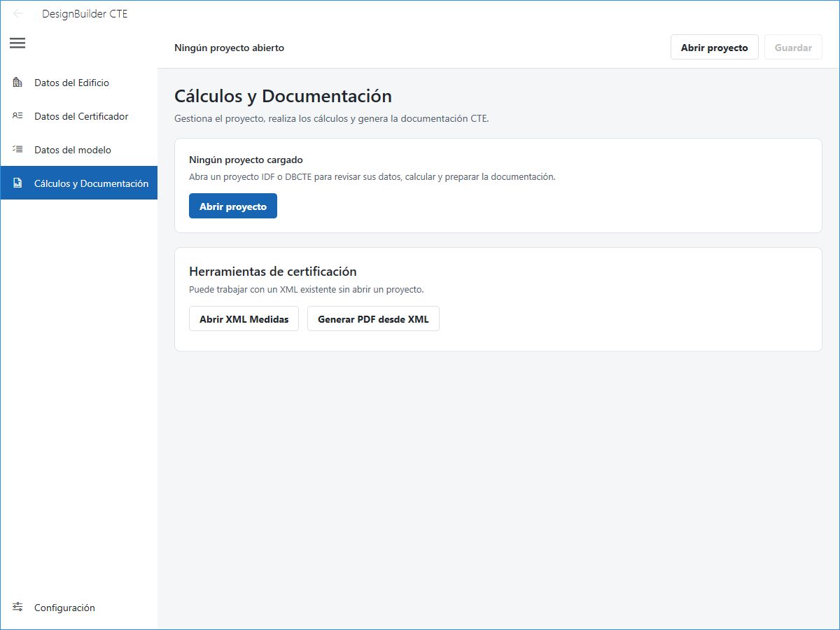Screen dimensions: 840x630
Task: Click the Herramientas de certificación heading
Action: (x=273, y=272)
